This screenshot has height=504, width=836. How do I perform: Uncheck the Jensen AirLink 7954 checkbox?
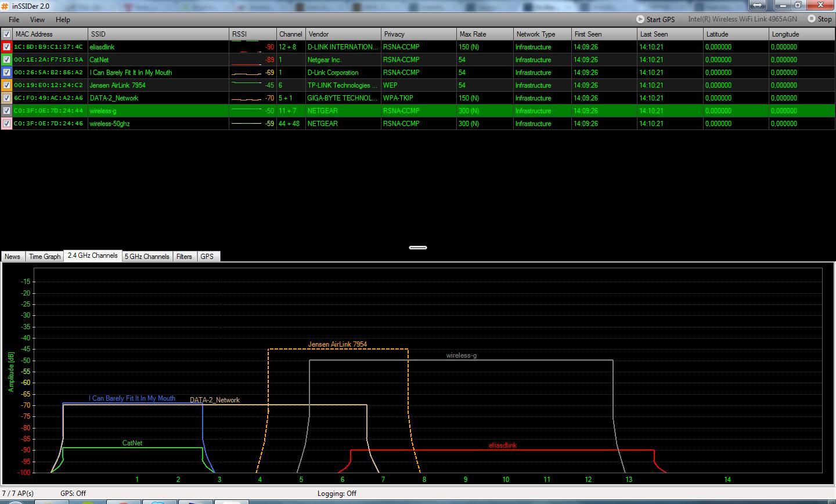click(6, 85)
